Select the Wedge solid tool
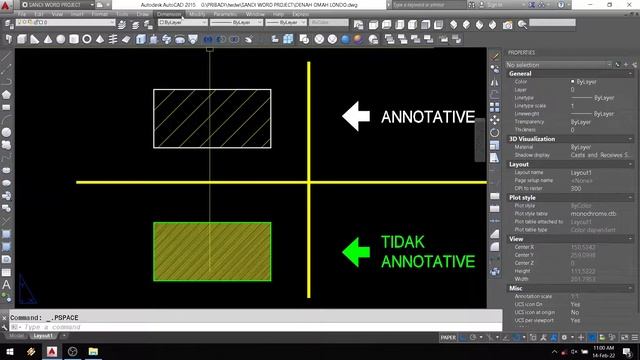The height and width of the screenshot is (360, 640). [x=35, y=39]
